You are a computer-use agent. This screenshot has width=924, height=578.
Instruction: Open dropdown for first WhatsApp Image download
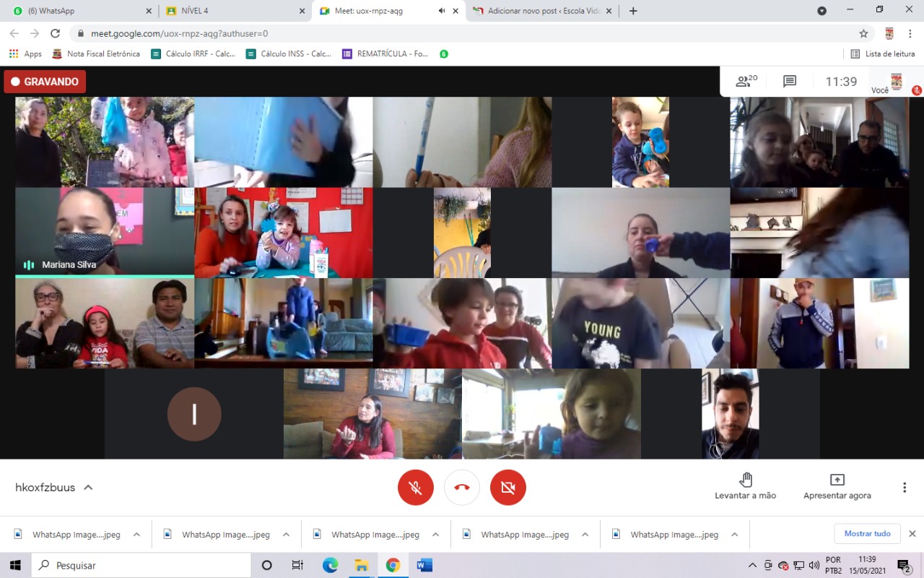point(136,535)
